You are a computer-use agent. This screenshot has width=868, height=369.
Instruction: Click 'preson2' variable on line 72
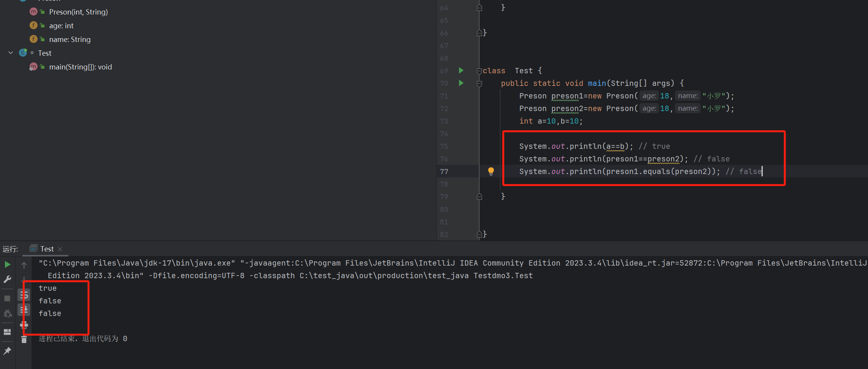pos(567,108)
